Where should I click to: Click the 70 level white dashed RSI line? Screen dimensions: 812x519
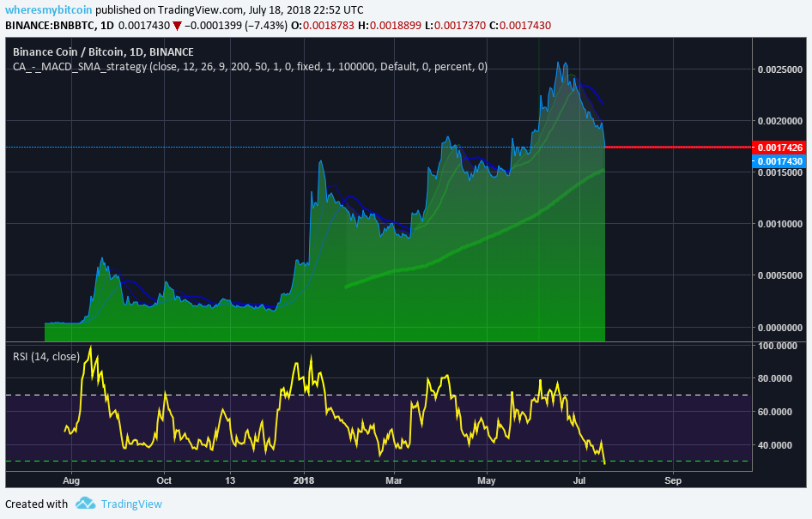tap(378, 395)
